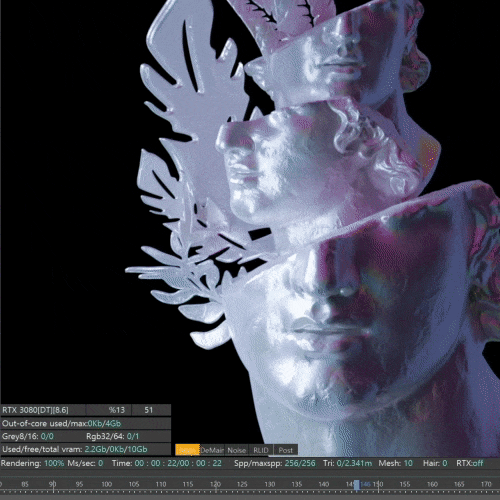Show the Post pass tab
Viewport: 500px width, 500px height.
click(x=285, y=450)
